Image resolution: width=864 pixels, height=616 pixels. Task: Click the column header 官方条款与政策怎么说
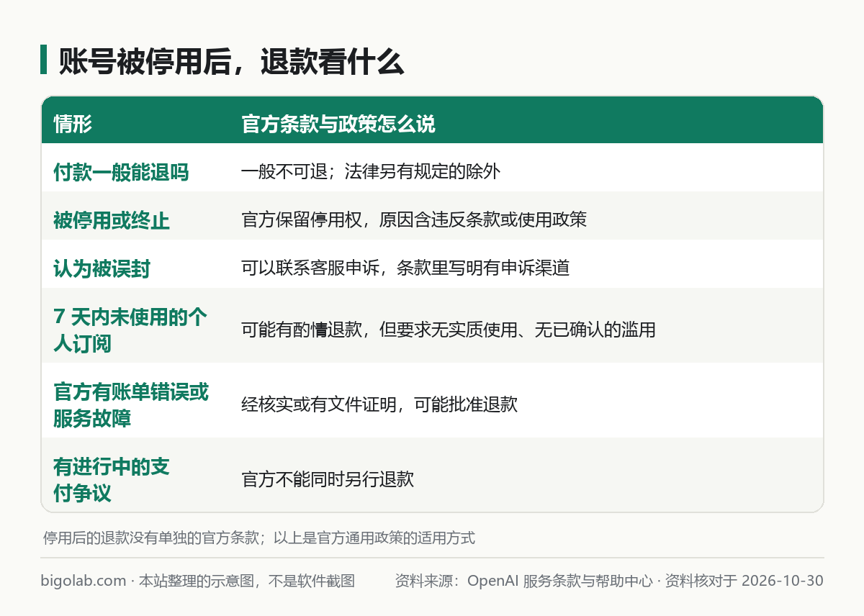tap(338, 124)
